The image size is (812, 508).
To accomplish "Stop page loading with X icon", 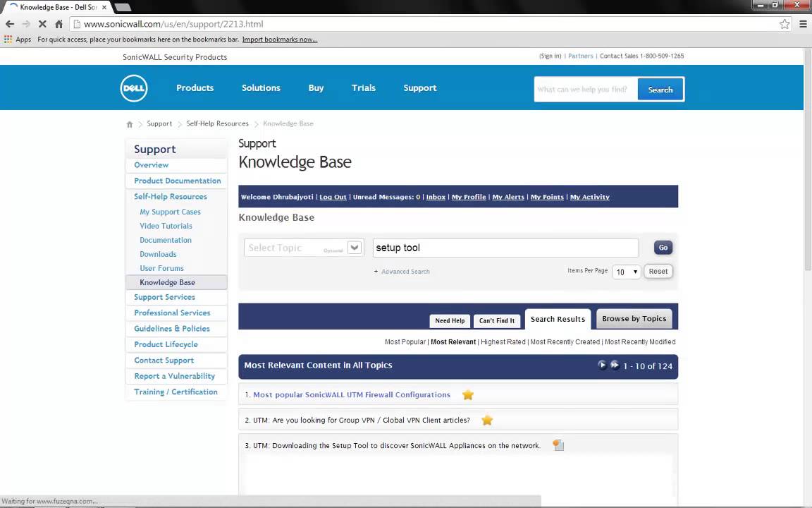I will (x=42, y=24).
